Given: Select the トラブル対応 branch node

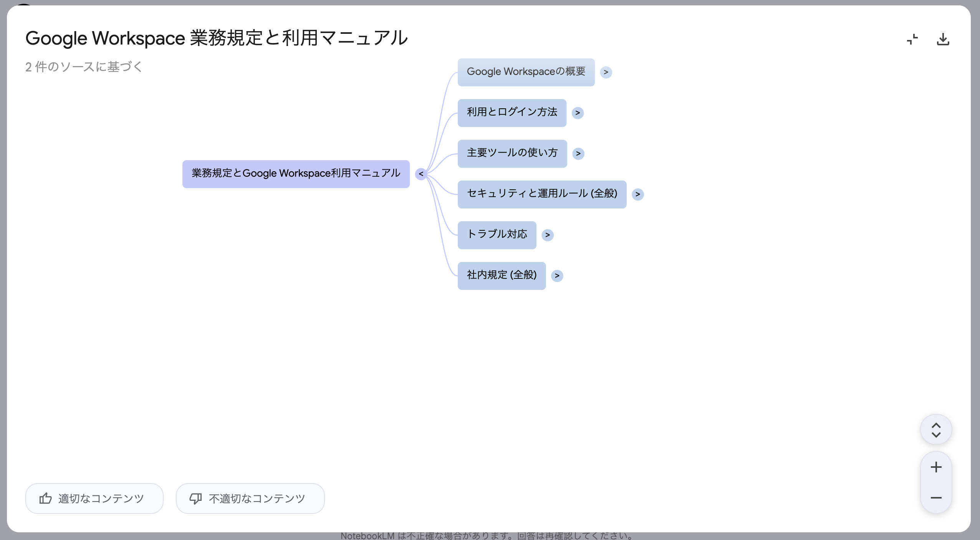Looking at the screenshot, I should 497,235.
